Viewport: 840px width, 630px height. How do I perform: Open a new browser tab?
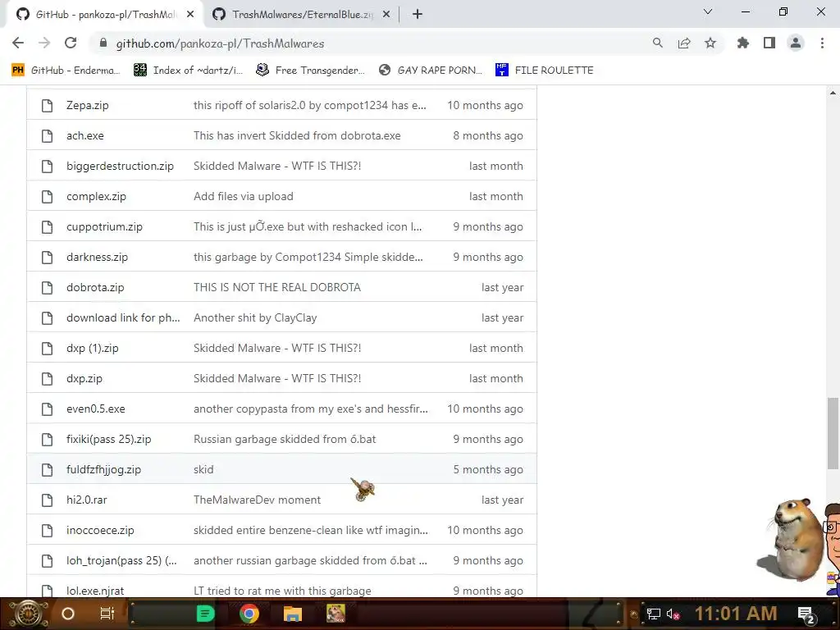coord(418,15)
